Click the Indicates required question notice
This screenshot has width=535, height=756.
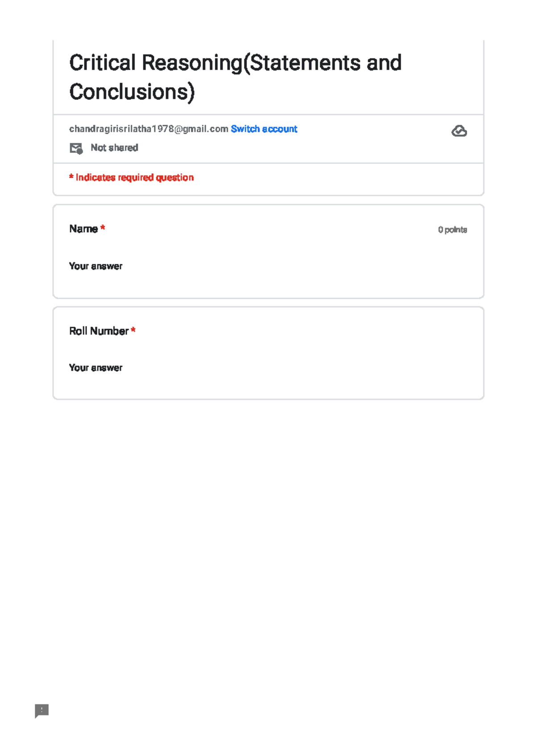[134, 177]
